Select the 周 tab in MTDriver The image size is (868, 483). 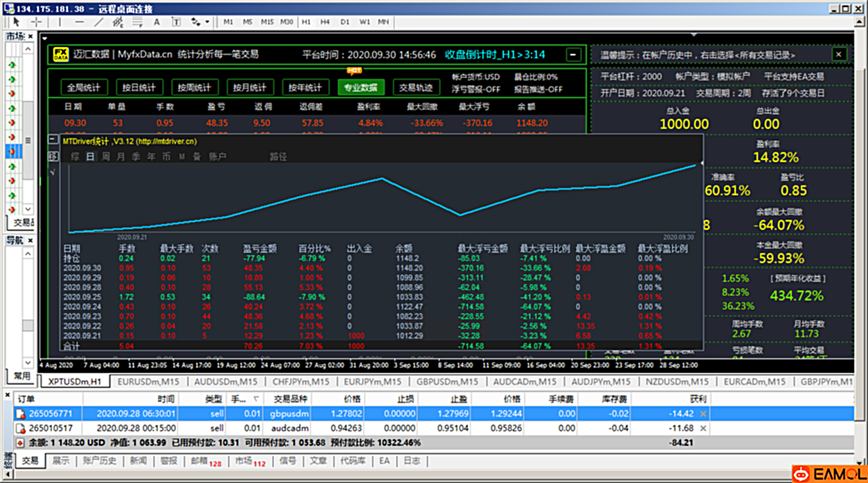point(106,157)
